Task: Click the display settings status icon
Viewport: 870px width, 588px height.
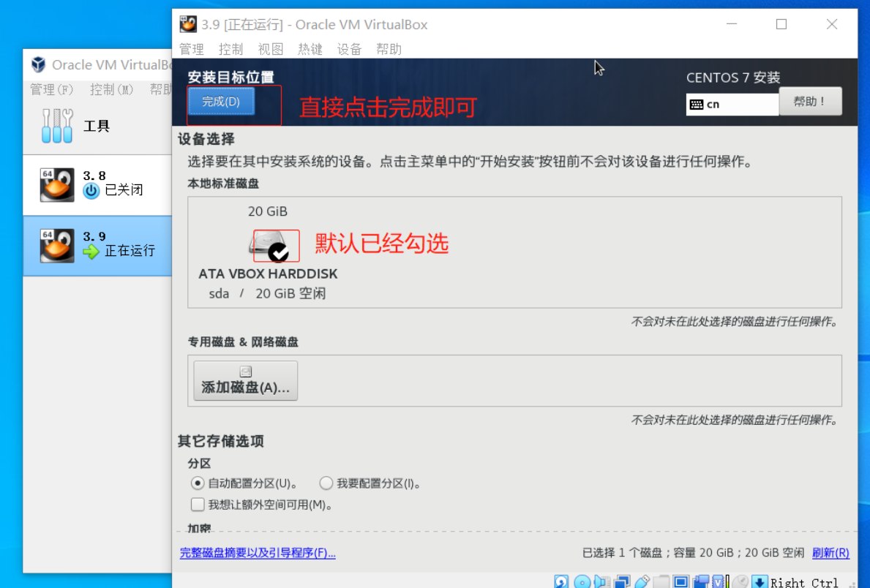Action: click(x=680, y=581)
